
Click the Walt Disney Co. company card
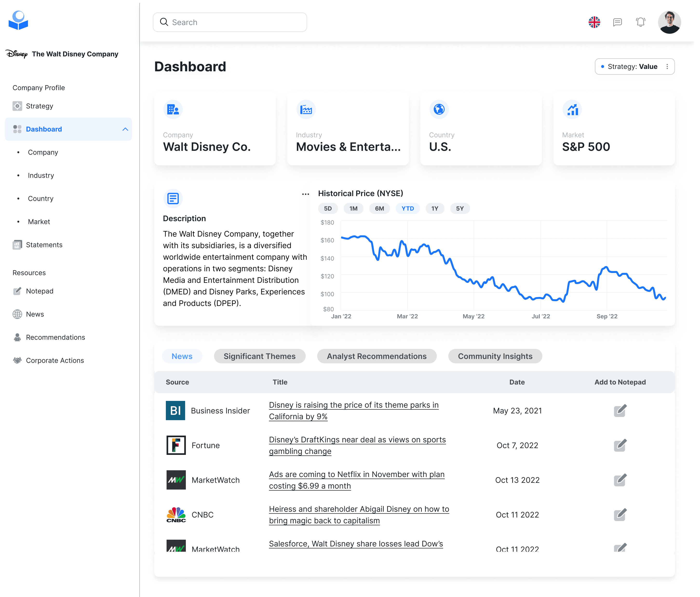(x=215, y=128)
